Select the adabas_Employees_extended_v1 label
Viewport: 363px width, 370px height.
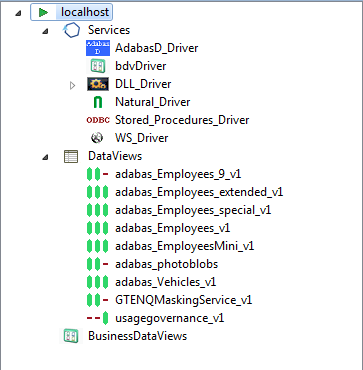click(199, 192)
